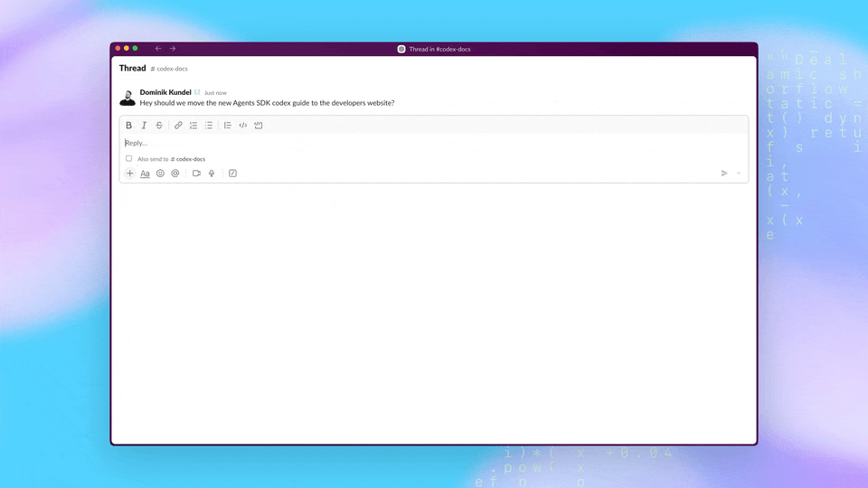Start an ordered numbered list
The width and height of the screenshot is (868, 488).
click(x=193, y=126)
